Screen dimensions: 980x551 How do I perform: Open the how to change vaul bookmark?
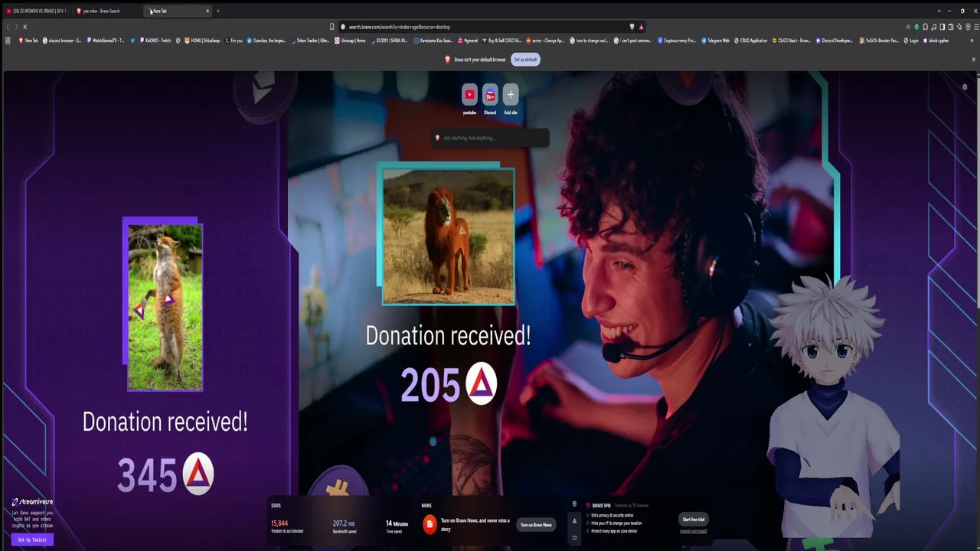(x=589, y=41)
